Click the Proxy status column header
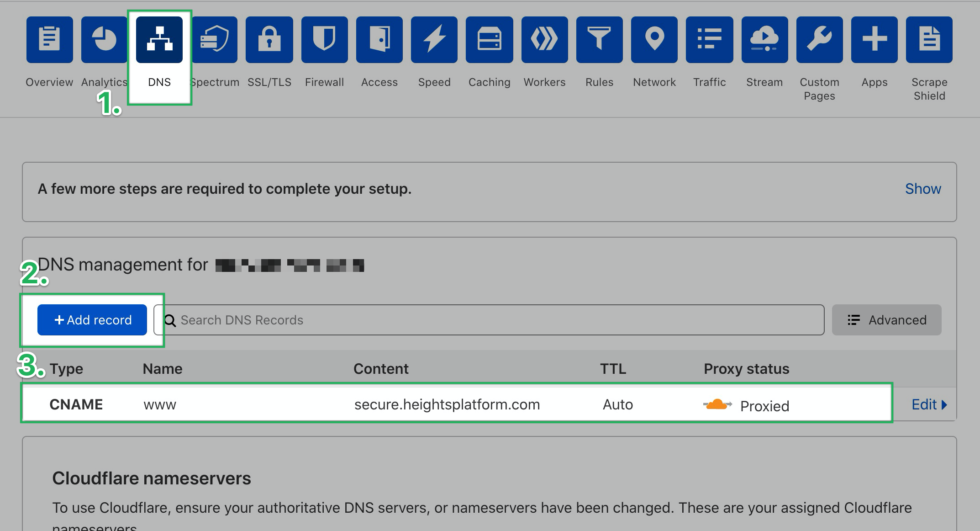 (x=747, y=369)
